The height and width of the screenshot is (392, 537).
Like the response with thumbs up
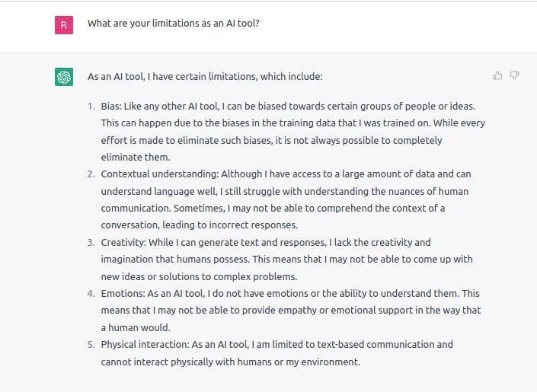pyautogui.click(x=497, y=75)
